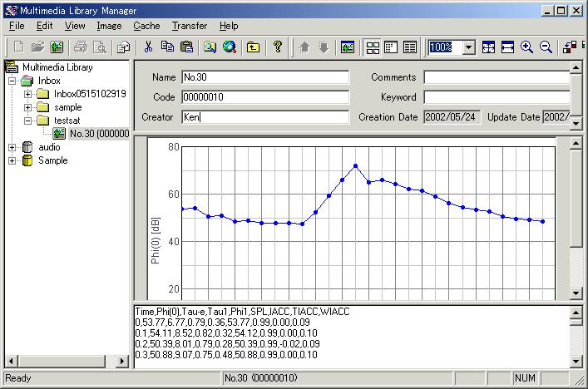Image resolution: width=588 pixels, height=389 pixels.
Task: Click tree pane scroll right arrow
Action: tap(121, 361)
